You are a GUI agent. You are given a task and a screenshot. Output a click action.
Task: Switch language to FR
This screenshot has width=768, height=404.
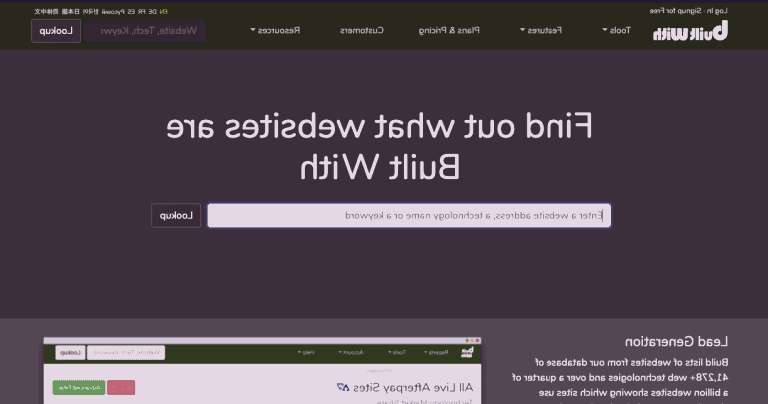[x=142, y=11]
